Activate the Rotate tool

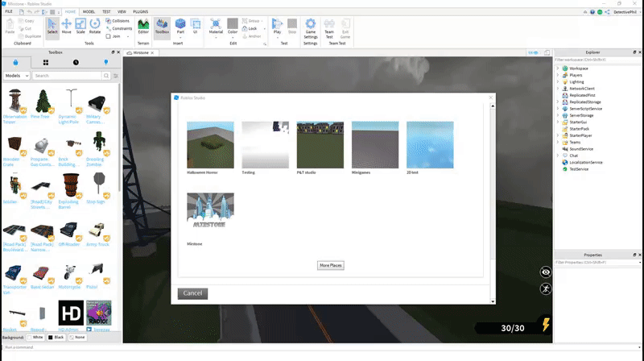point(95,27)
